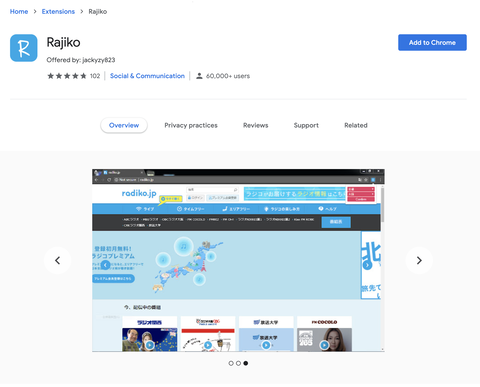This screenshot has height=387, width=480.
Task: Click the radiko.jp screenshot preview image
Action: 238,260
